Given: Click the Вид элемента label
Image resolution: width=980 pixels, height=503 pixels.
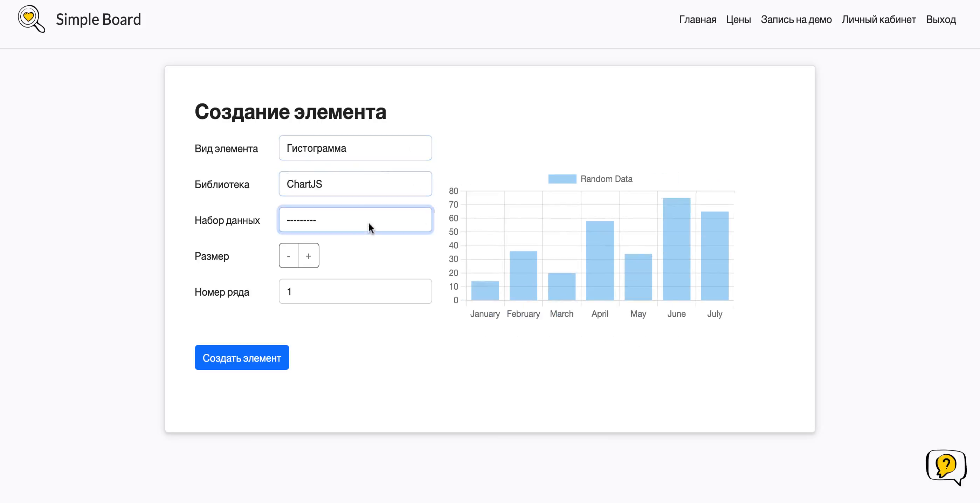Looking at the screenshot, I should 226,149.
